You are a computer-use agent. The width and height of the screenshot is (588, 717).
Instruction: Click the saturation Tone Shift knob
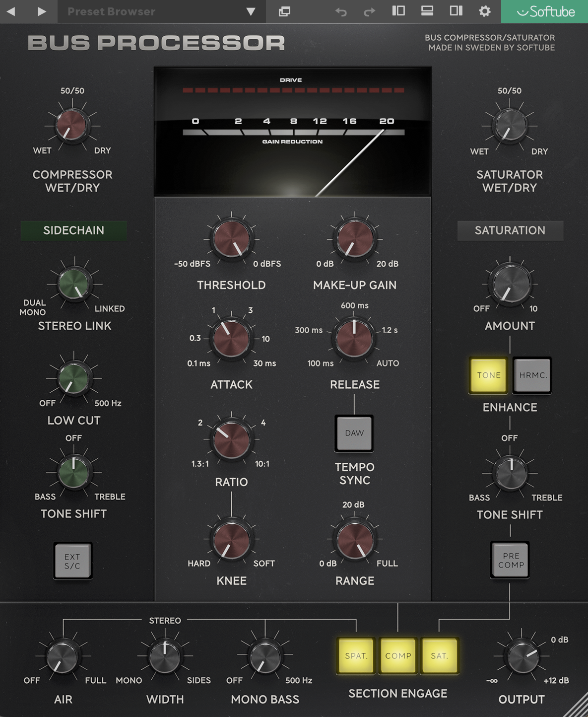(x=510, y=472)
